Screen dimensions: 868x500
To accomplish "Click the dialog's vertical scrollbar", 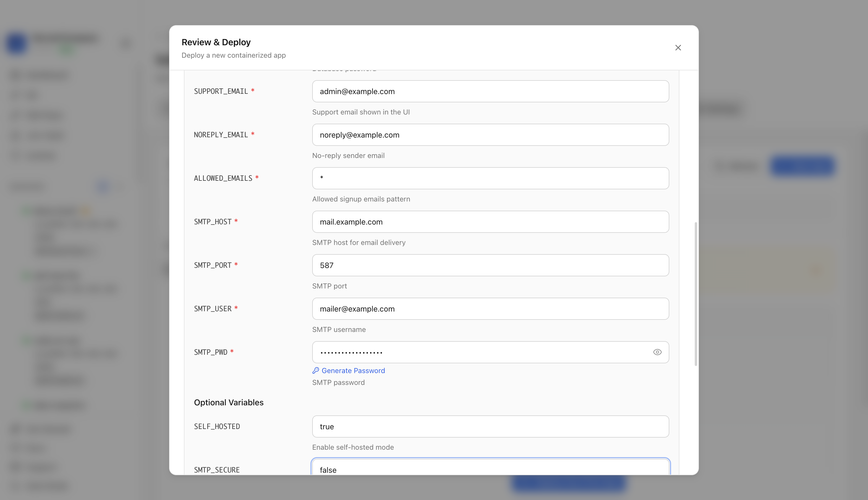I will pos(695,294).
